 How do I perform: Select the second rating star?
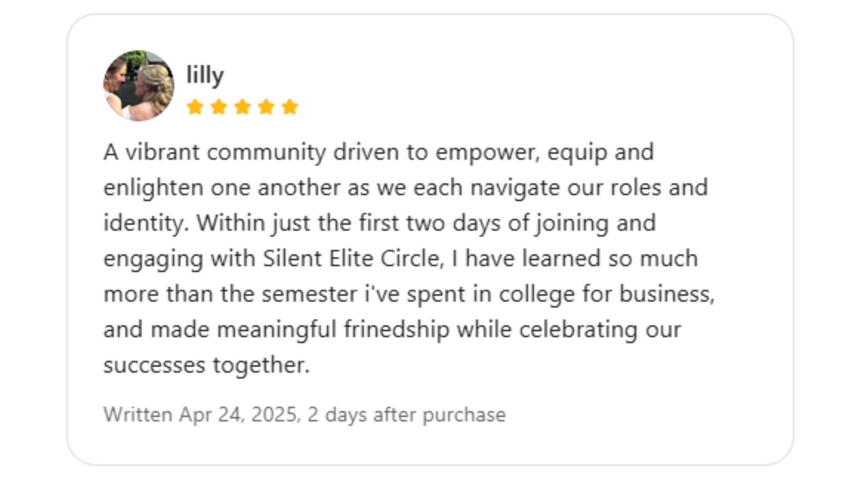coord(219,107)
